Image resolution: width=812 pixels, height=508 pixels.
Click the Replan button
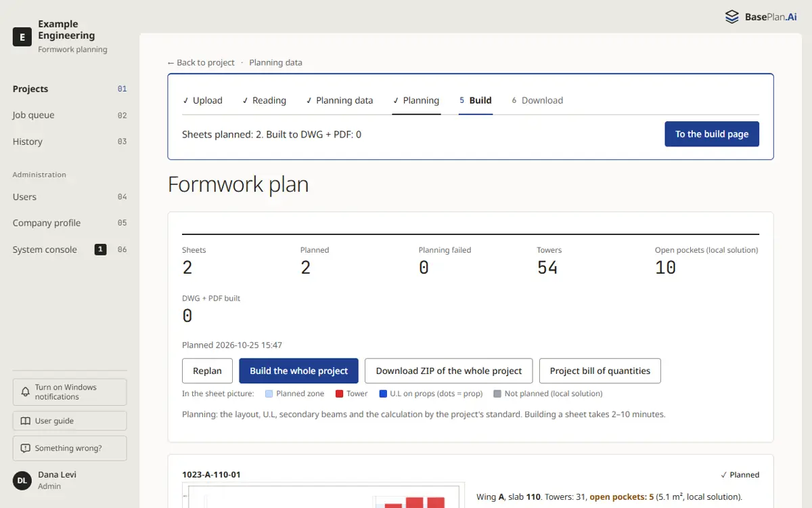(x=207, y=371)
